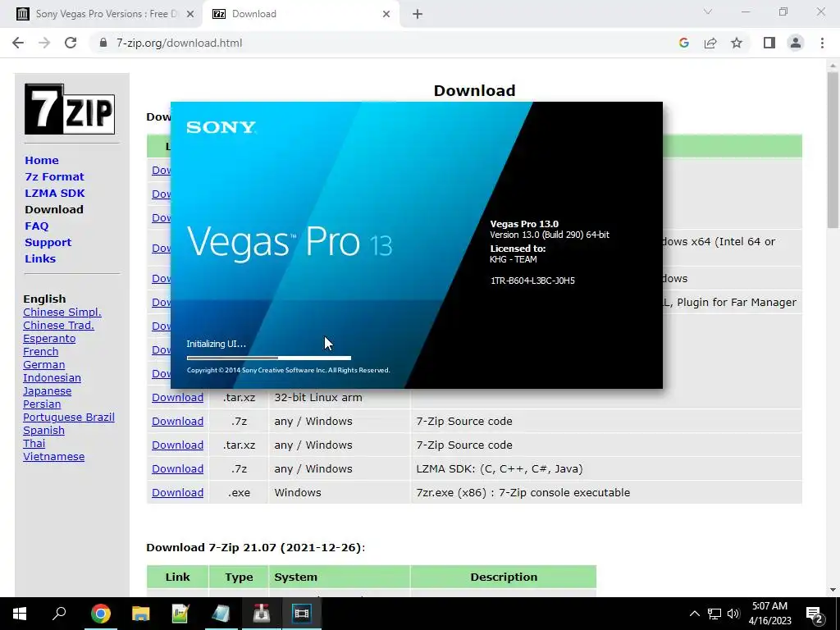Click the System header in 21.07 table
Image resolution: width=840 pixels, height=630 pixels.
point(295,577)
